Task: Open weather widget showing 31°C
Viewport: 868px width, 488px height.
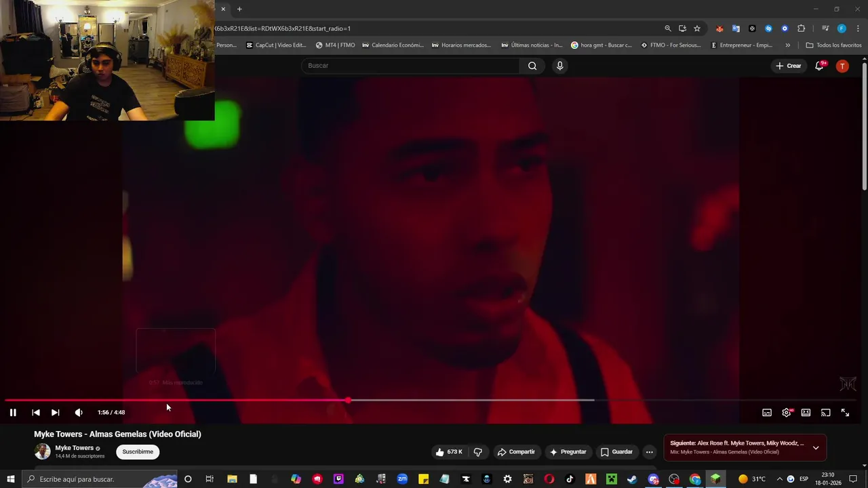Action: 751,479
